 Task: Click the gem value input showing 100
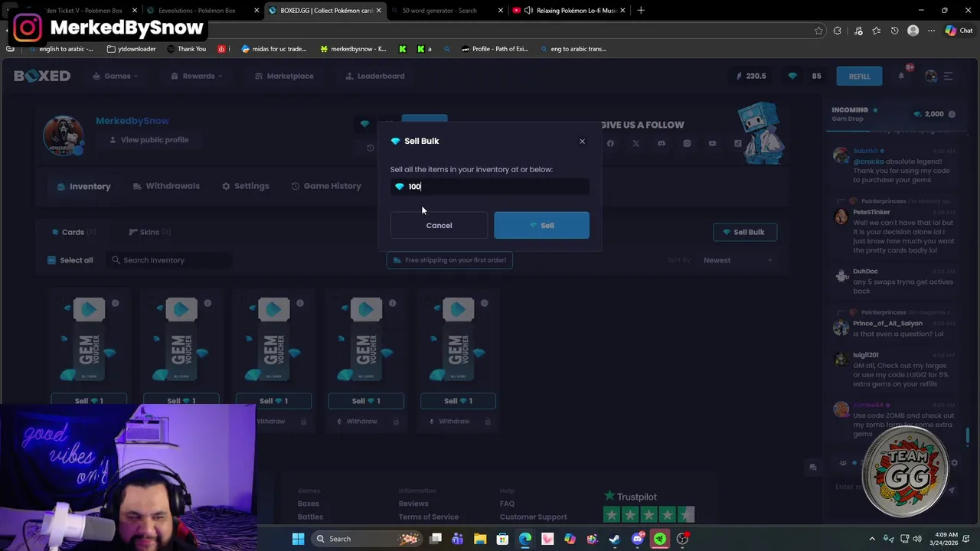pos(490,187)
